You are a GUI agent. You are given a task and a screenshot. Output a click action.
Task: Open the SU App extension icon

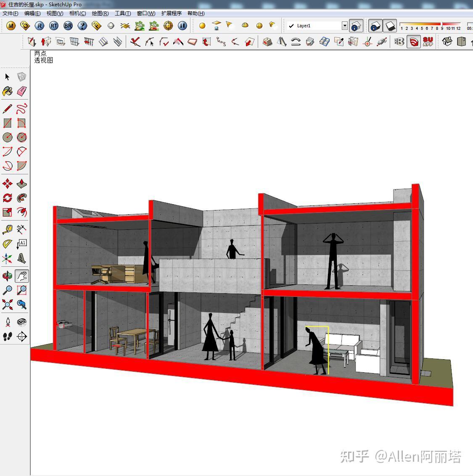428,41
